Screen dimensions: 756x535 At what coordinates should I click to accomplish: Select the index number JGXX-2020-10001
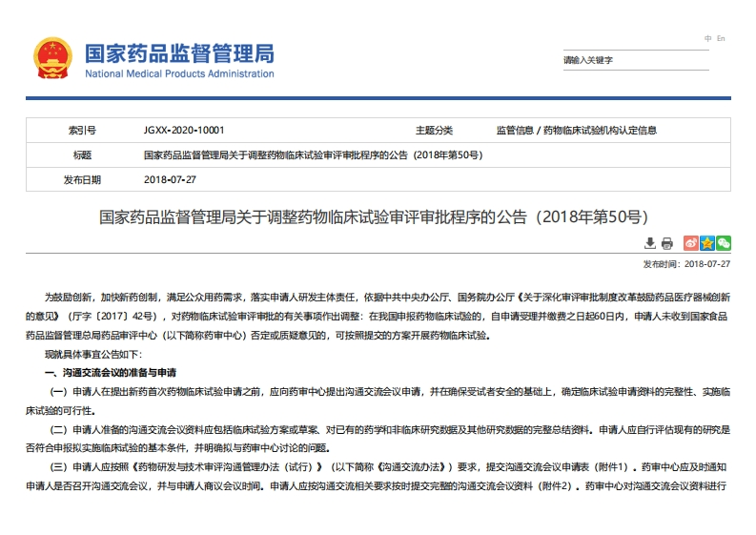pos(184,130)
